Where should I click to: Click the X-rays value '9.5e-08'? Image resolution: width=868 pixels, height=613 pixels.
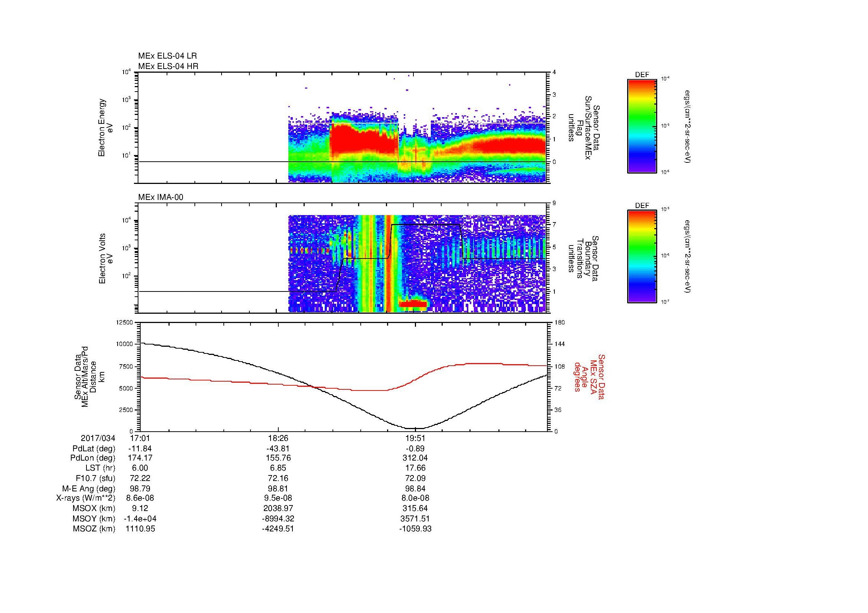tap(278, 498)
